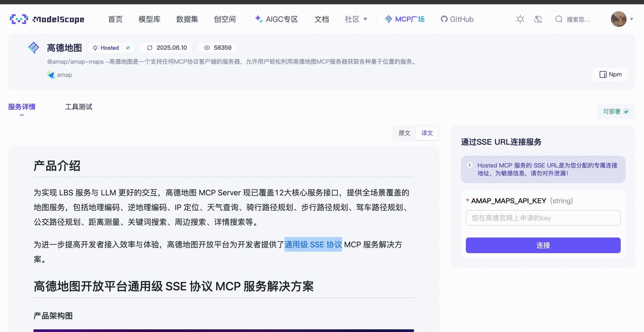The width and height of the screenshot is (644, 332).
Task: Toggle light/dark theme sun icon
Action: click(520, 19)
